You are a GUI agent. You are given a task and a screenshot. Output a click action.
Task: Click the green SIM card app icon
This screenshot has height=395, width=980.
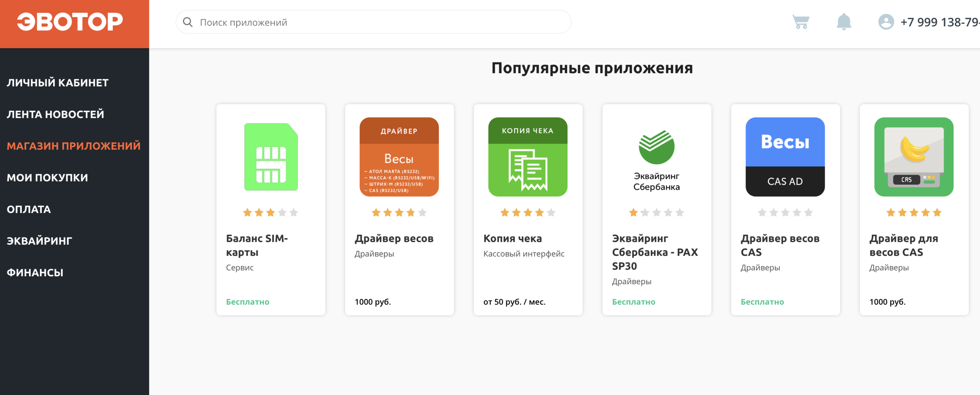pyautogui.click(x=271, y=157)
